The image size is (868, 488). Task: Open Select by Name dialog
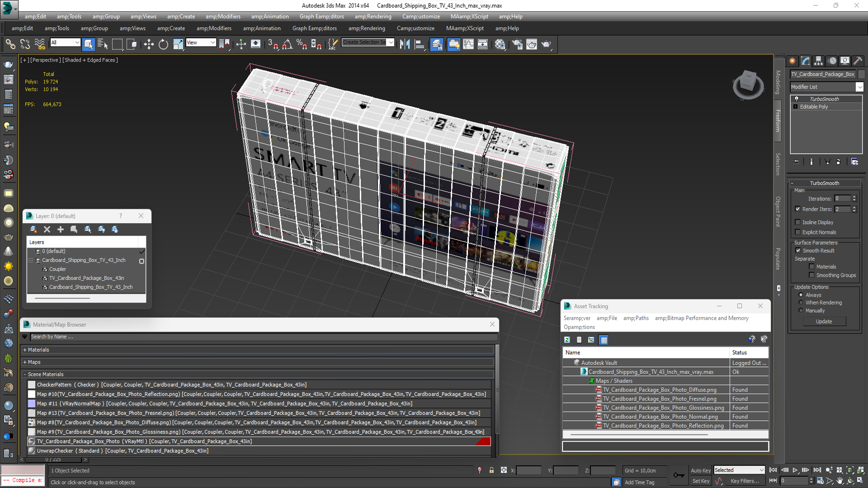[x=103, y=44]
